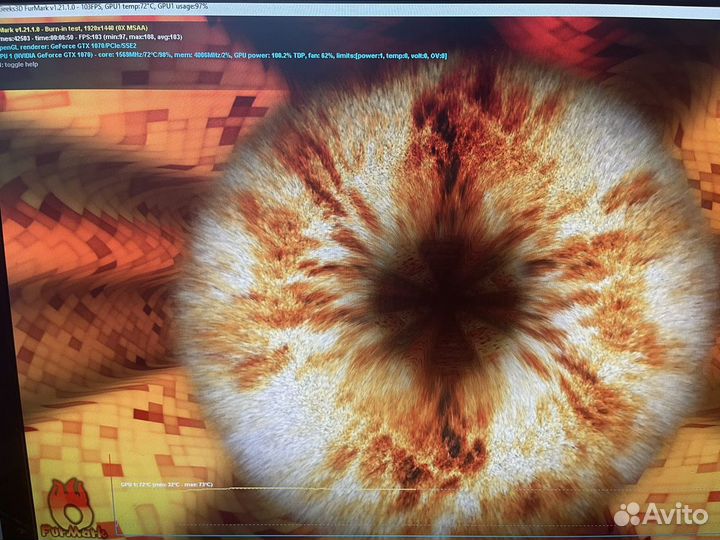Click the Geeks3D FurMark window title
The width and height of the screenshot is (720, 540).
[38, 5]
